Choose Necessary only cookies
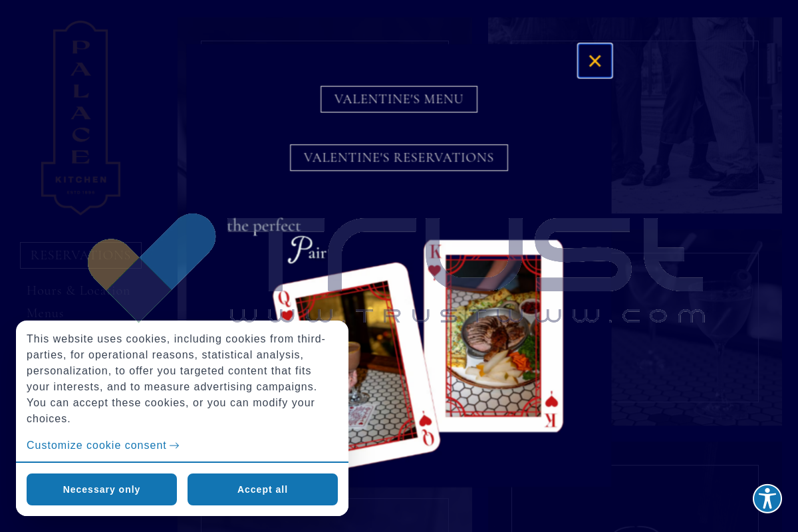The height and width of the screenshot is (532, 798). pos(102,489)
